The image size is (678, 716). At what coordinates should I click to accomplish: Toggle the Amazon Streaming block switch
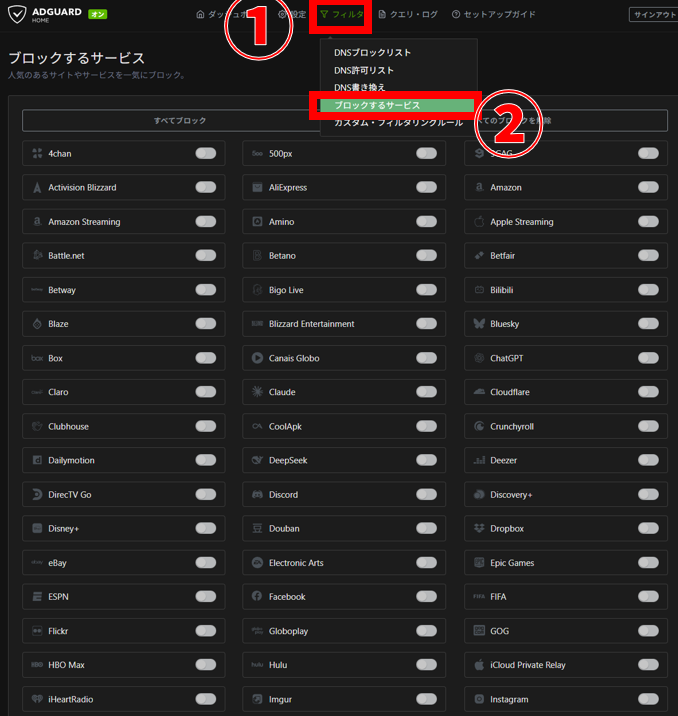click(205, 221)
